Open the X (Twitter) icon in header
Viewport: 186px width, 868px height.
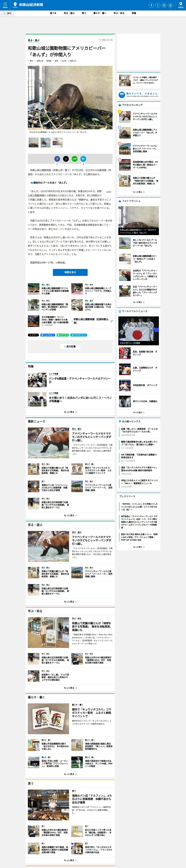tap(158, 5)
